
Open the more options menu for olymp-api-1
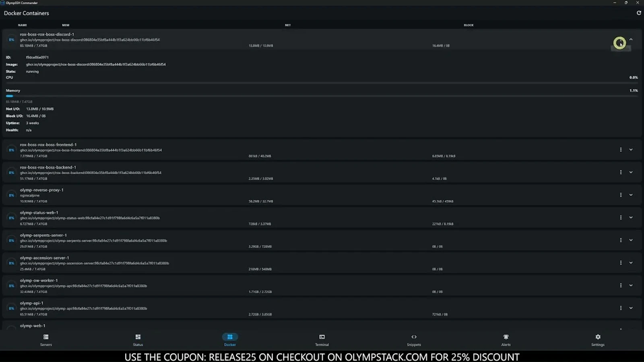coord(621,308)
